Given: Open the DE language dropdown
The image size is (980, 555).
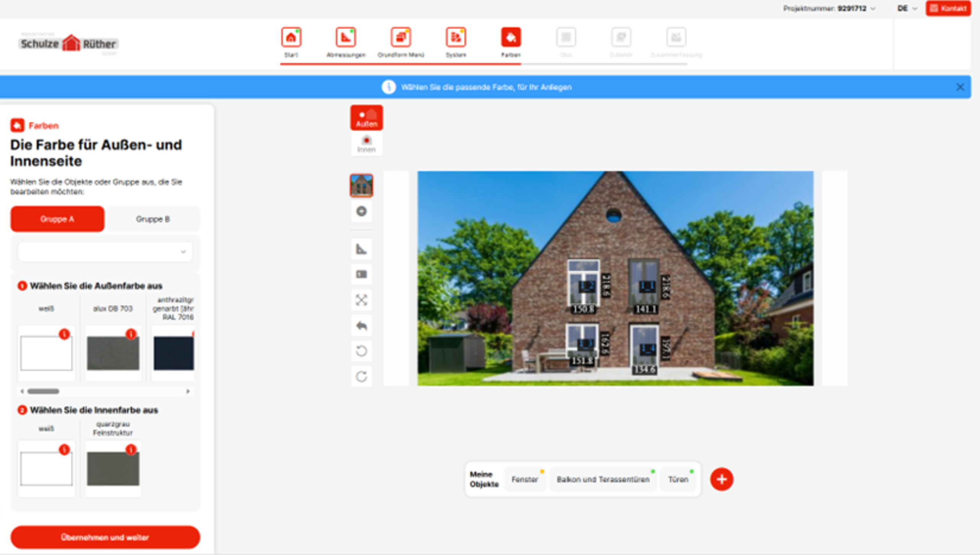Looking at the screenshot, I should coord(907,8).
